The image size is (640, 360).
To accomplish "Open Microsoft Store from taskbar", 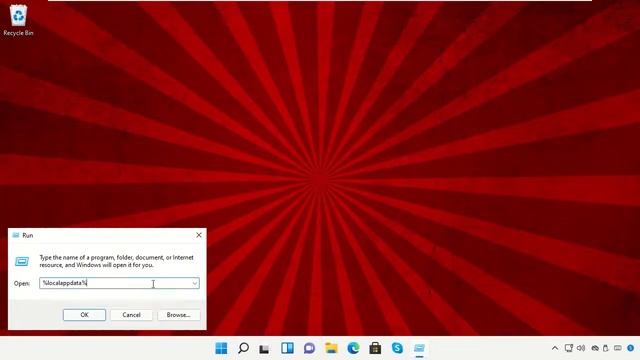I will (375, 348).
